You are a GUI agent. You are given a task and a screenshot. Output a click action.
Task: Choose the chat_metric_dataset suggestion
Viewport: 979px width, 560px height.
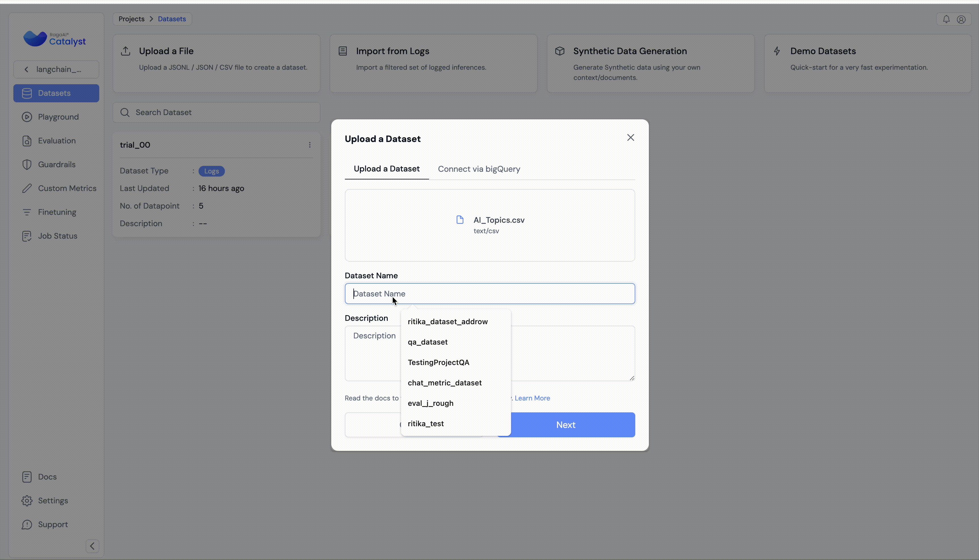tap(444, 383)
